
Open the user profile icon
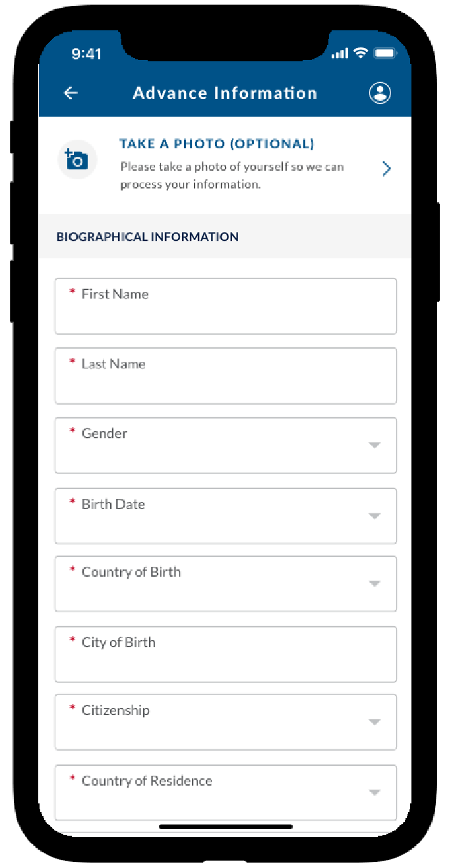point(380,93)
